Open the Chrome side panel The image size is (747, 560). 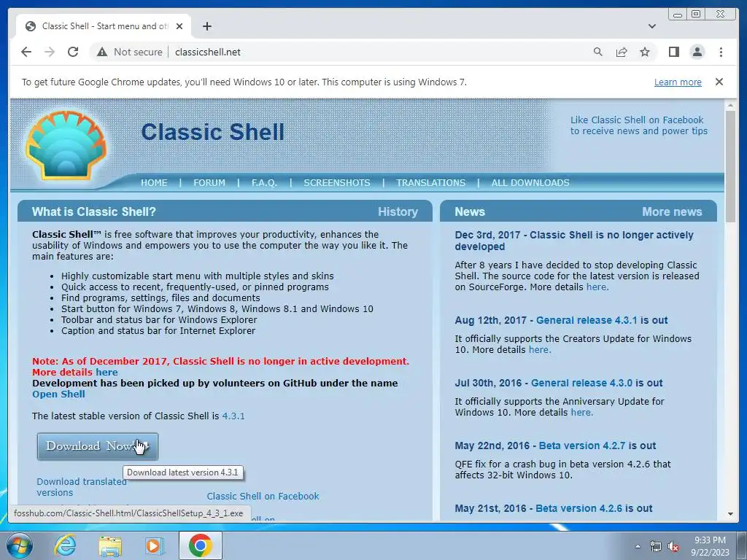click(x=673, y=52)
